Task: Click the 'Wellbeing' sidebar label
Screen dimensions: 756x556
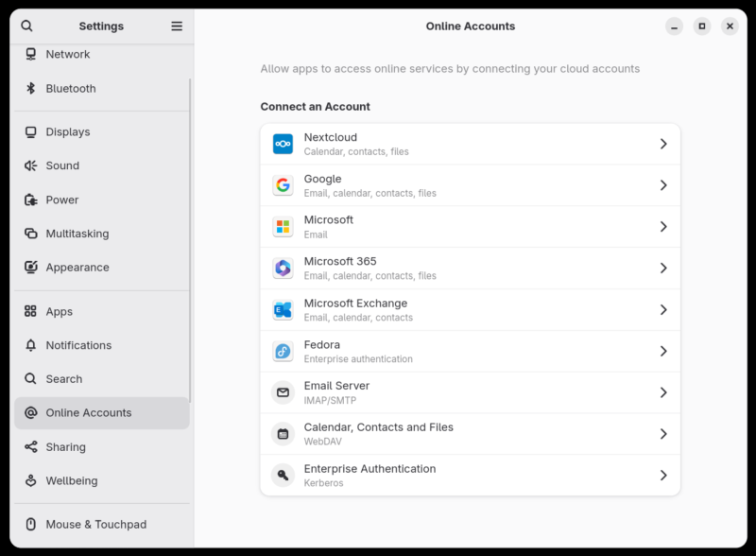Action: click(72, 480)
